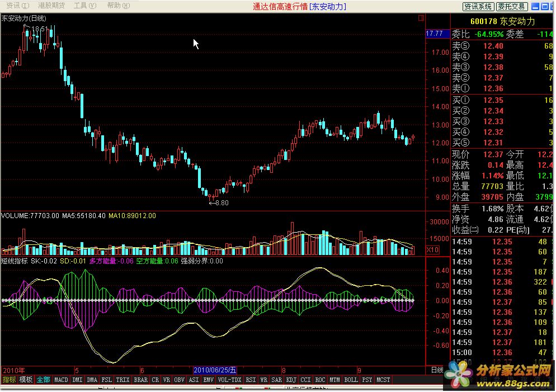Click the green 空方能量:0.06 label

pos(157,261)
